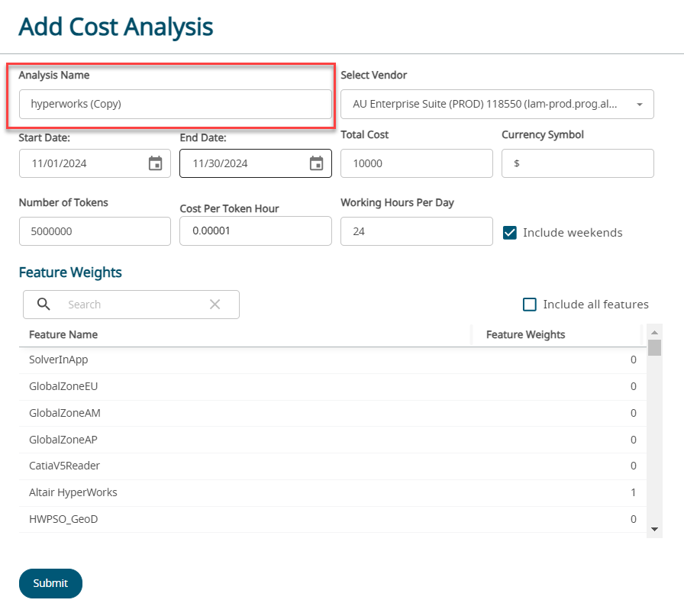Image resolution: width=684 pixels, height=616 pixels.
Task: Click the Feature Weights column header
Action: point(525,334)
